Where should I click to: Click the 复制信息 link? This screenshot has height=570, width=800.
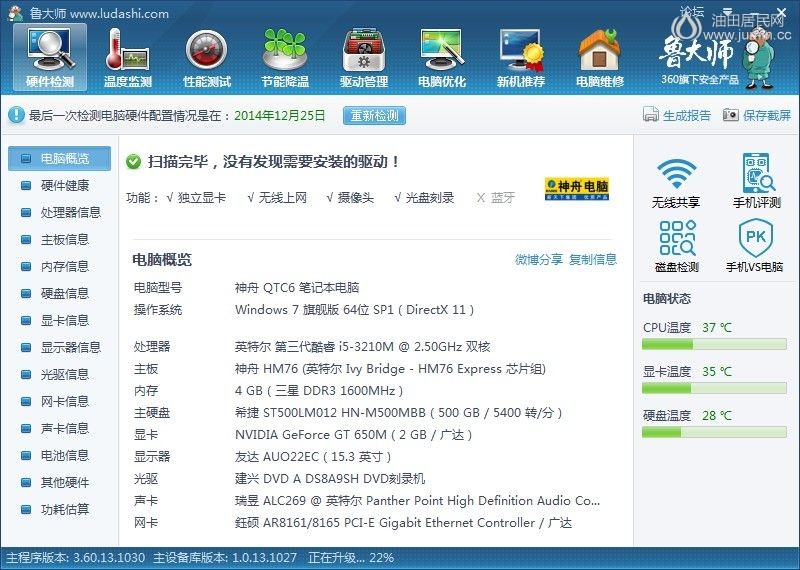tap(593, 260)
